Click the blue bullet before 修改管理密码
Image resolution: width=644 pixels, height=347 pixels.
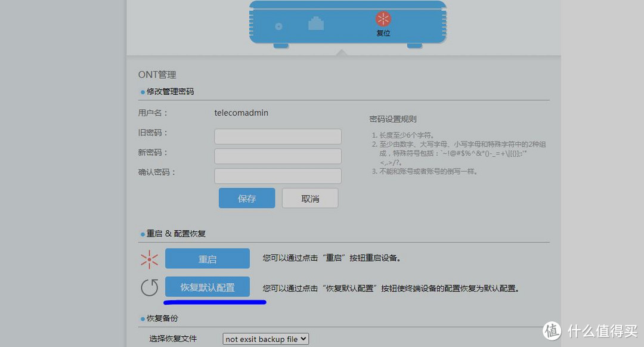click(x=143, y=92)
